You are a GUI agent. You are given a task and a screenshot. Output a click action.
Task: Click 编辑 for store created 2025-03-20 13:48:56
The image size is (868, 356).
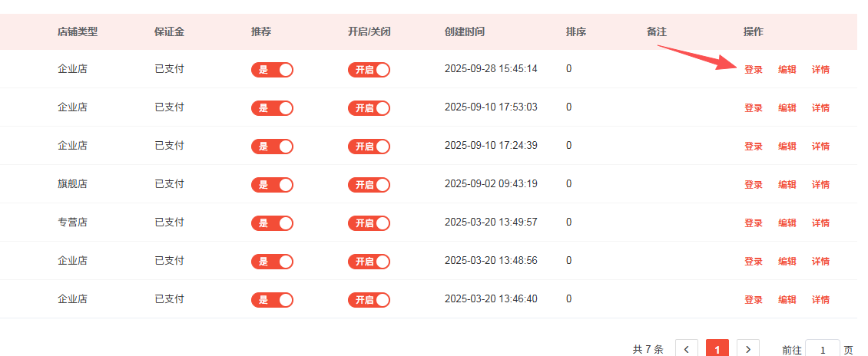(787, 262)
